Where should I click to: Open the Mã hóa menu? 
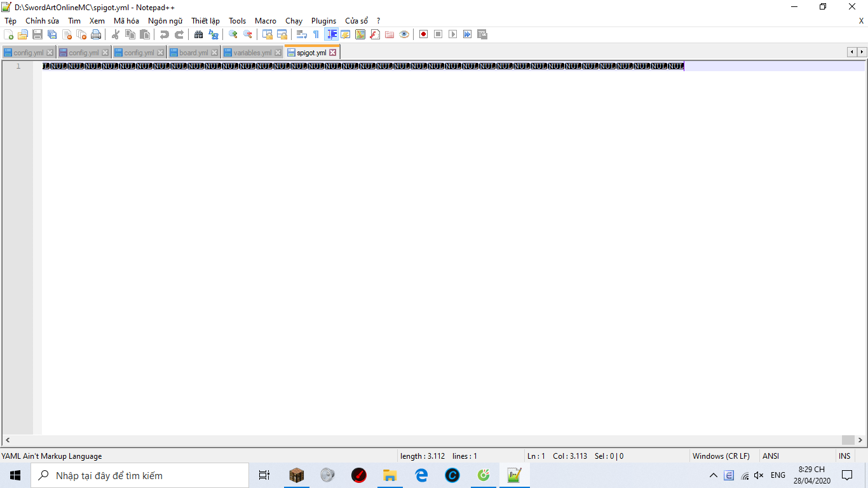coord(126,21)
